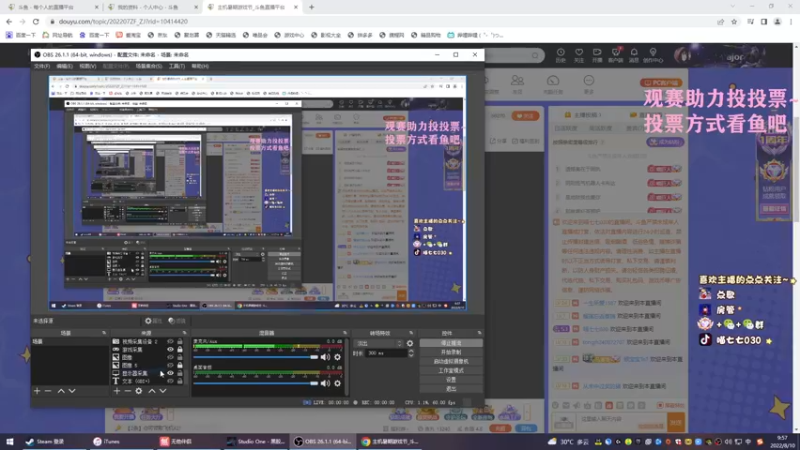Click 停止推流 in OBS controls
Image resolution: width=800 pixels, height=450 pixels.
(451, 343)
